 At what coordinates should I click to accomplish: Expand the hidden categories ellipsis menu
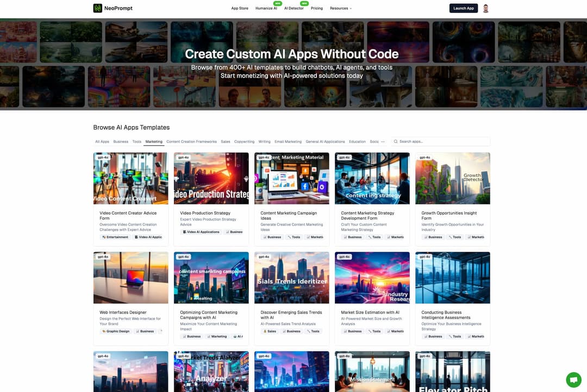(x=382, y=141)
